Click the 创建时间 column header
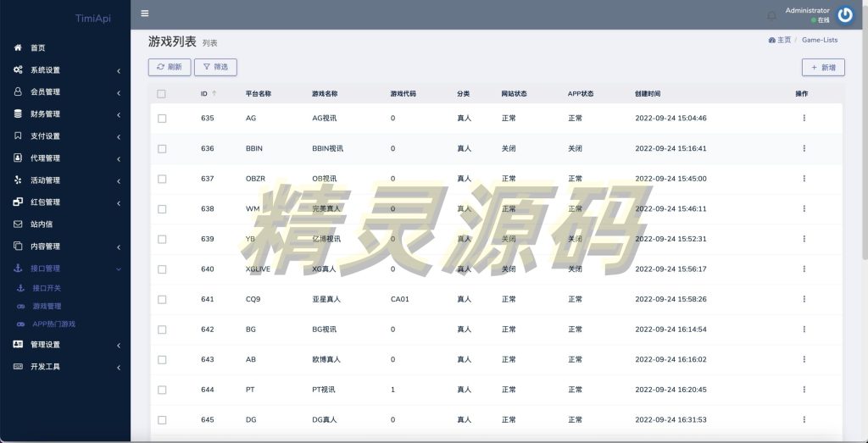 click(x=647, y=94)
